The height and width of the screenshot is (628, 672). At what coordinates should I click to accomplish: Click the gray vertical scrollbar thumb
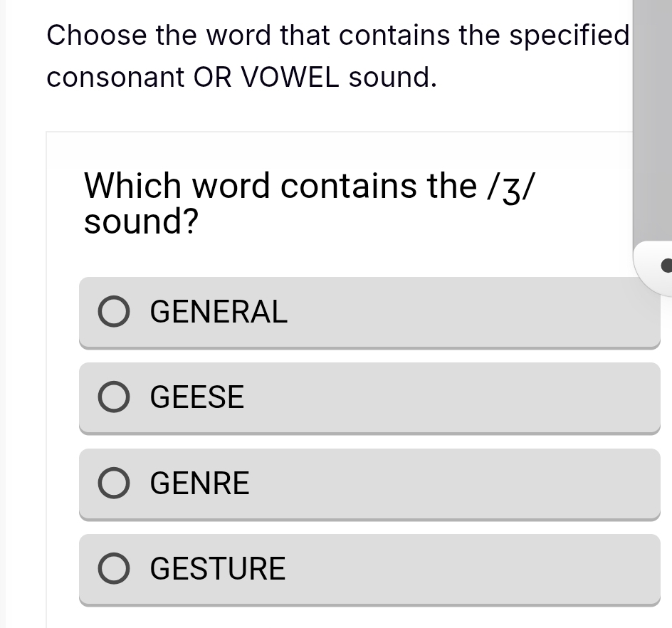pyautogui.click(x=651, y=121)
